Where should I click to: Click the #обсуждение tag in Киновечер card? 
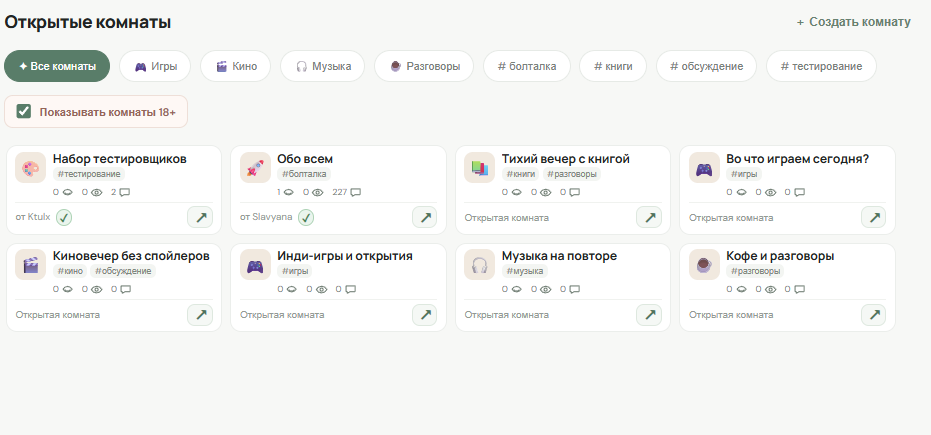124,271
